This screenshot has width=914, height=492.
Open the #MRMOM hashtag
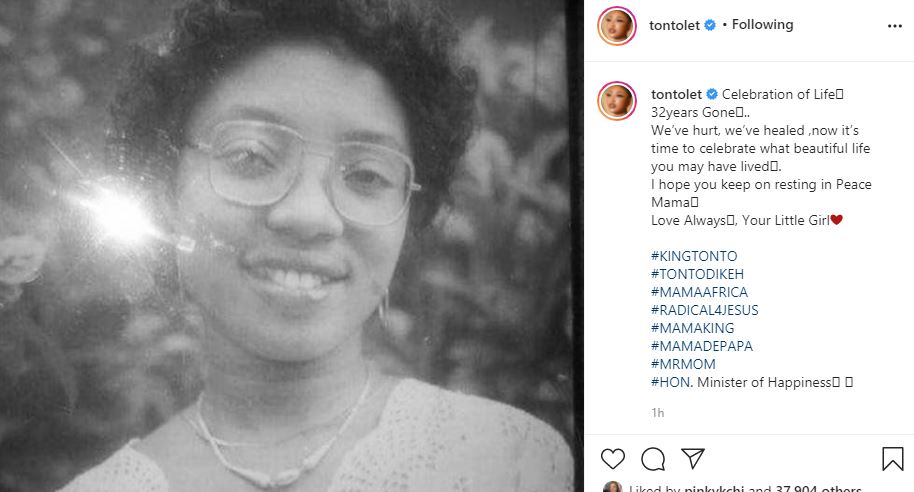pyautogui.click(x=683, y=364)
